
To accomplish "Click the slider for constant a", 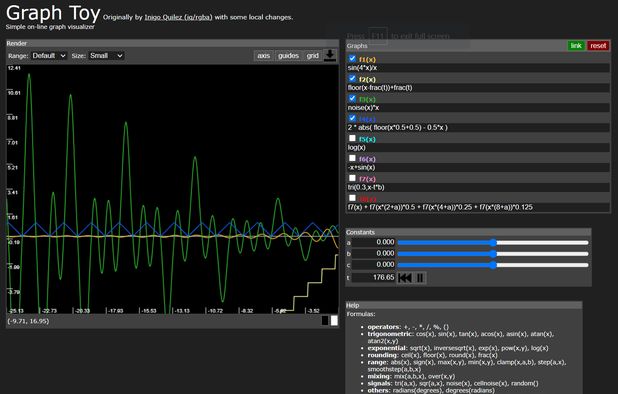I will point(493,243).
